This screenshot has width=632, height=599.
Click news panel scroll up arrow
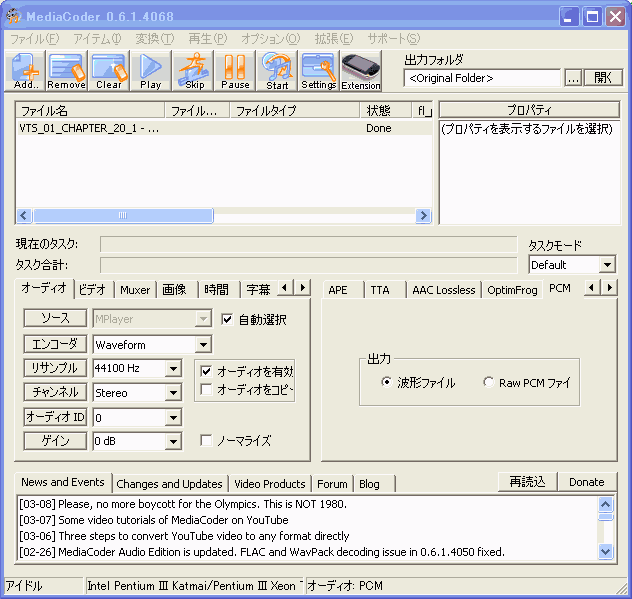tap(605, 504)
